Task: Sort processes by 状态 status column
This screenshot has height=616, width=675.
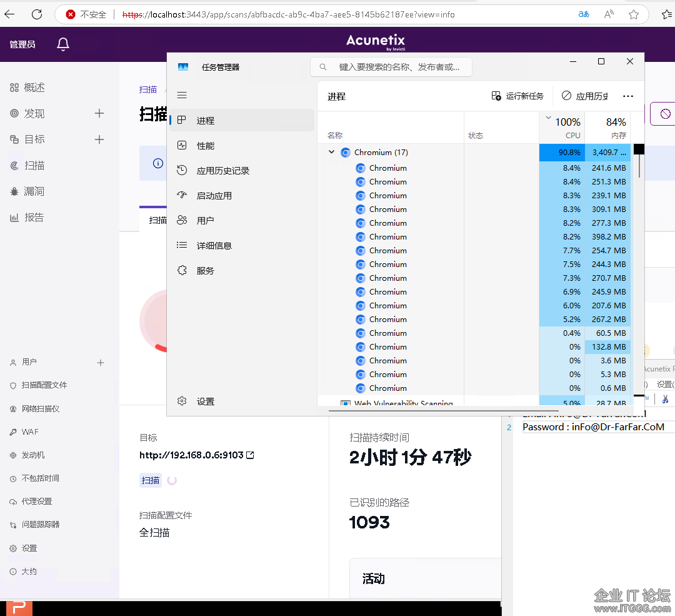Action: [x=501, y=128]
